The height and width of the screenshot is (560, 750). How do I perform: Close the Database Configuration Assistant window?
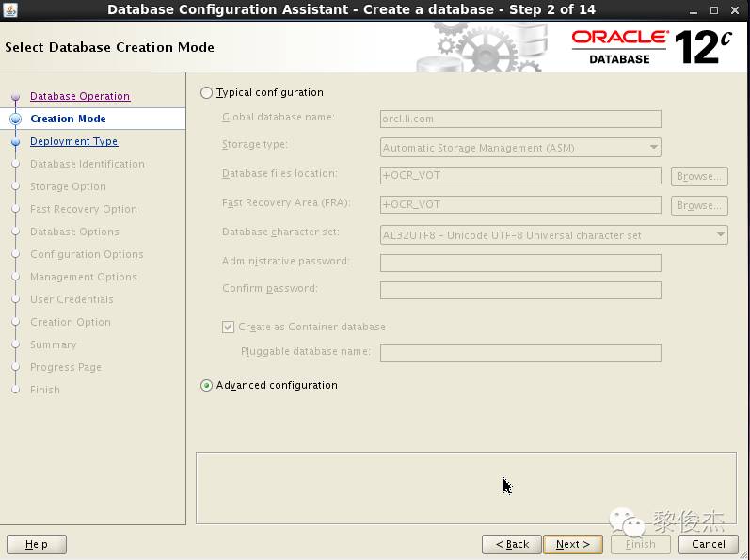[x=735, y=10]
